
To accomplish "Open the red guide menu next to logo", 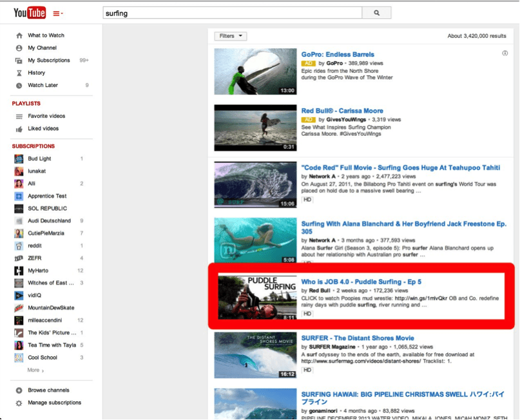I will 58,14.
